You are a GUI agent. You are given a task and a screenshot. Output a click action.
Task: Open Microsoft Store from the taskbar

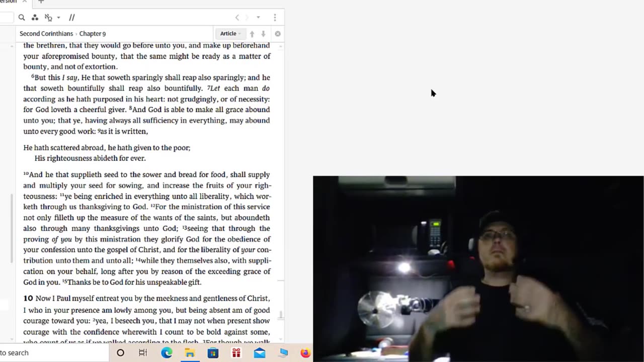click(213, 353)
